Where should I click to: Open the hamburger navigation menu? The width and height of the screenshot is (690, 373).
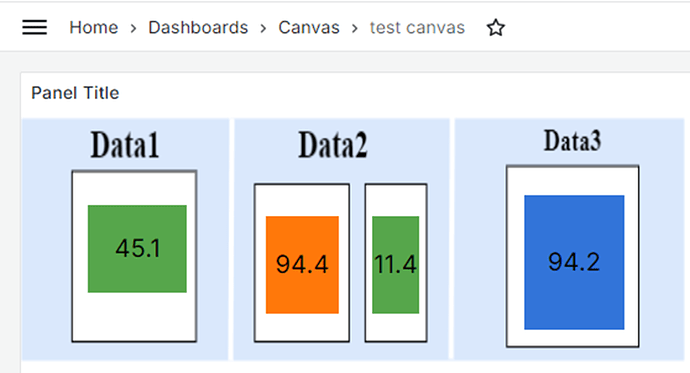[35, 27]
